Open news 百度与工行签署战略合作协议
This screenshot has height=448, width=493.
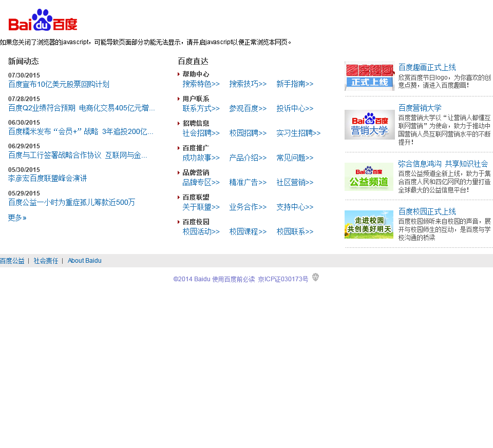click(78, 155)
